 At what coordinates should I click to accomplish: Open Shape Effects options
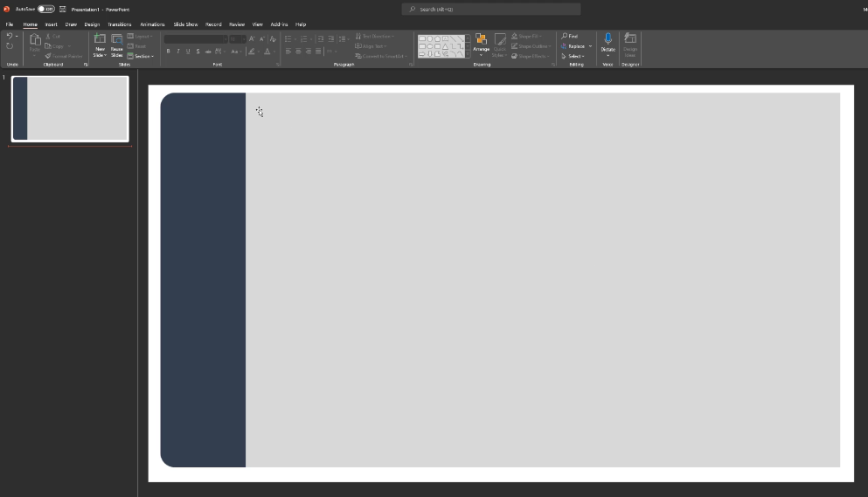tap(531, 56)
